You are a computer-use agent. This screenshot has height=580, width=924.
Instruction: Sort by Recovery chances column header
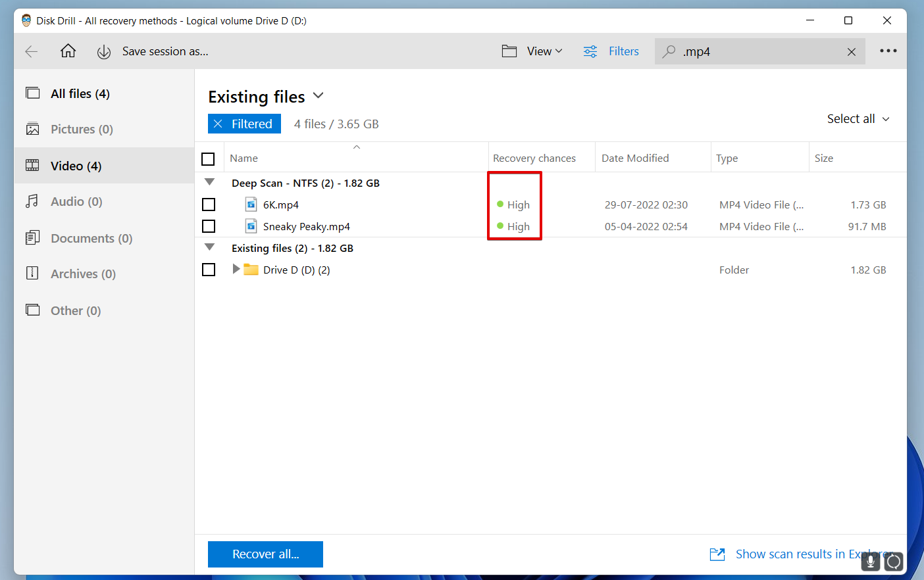[534, 158]
